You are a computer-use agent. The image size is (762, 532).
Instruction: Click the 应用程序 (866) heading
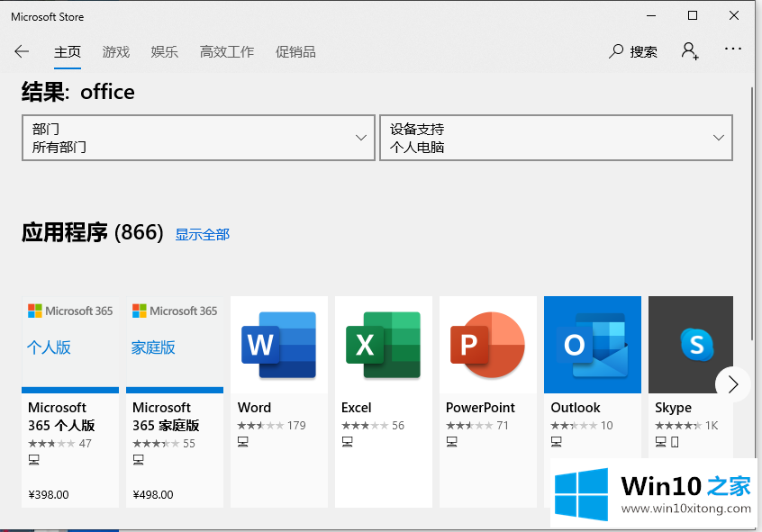(93, 232)
